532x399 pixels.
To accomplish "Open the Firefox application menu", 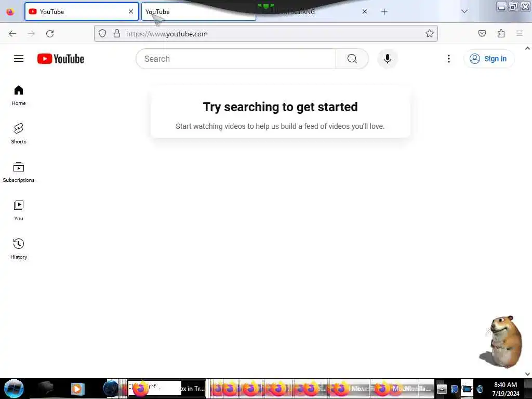I will 520,33.
